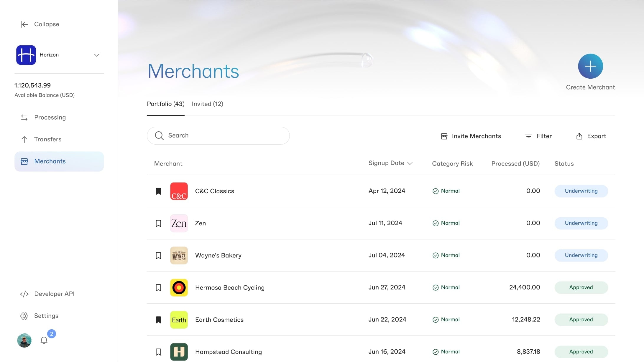644x362 pixels.
Task: Open Hermosa Beach Cycling merchant name
Action: point(230,287)
